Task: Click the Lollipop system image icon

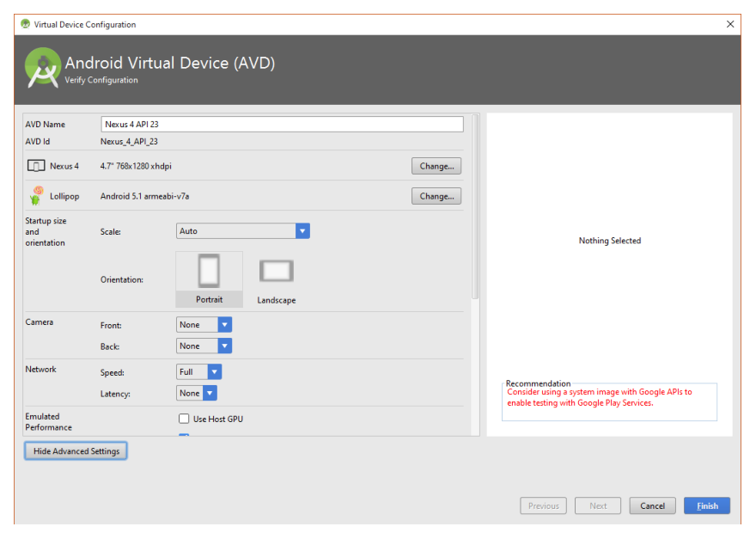Action: click(x=36, y=196)
